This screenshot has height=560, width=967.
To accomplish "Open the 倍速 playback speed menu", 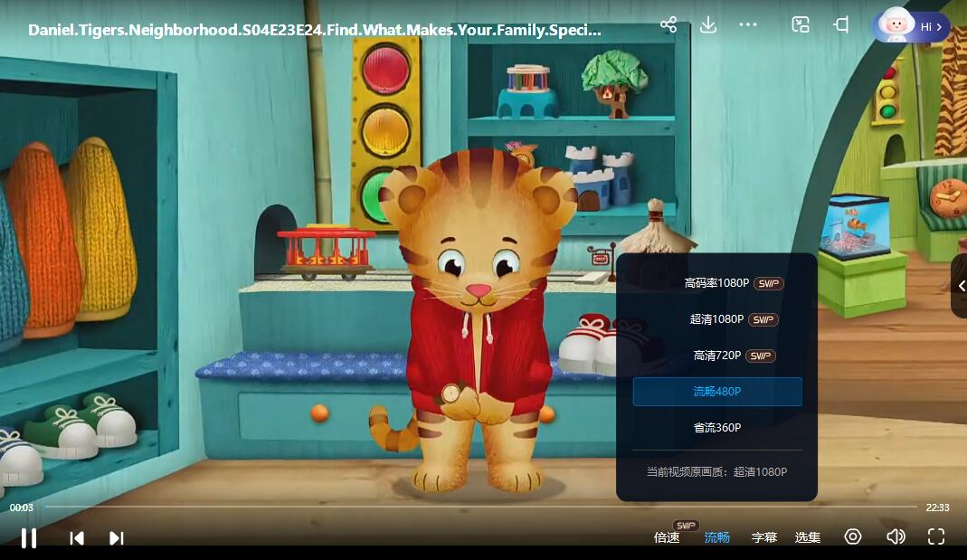I will [667, 537].
